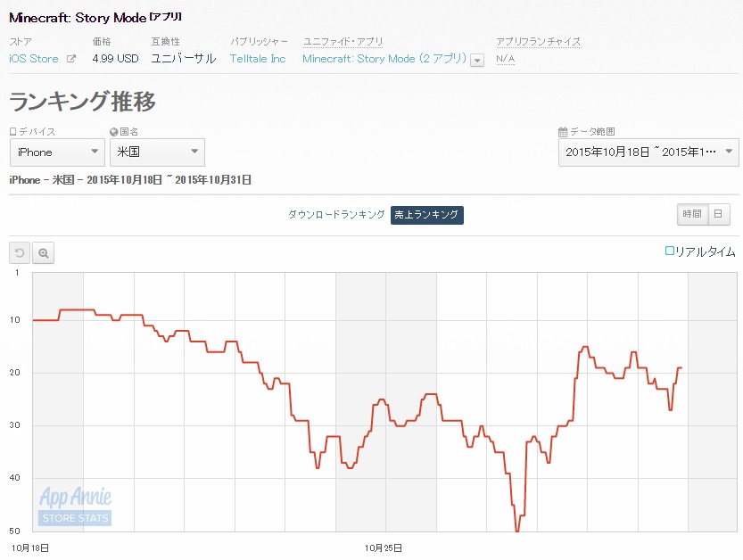Click the ランキング推移 heading
743x560 pixels.
click(x=82, y=102)
